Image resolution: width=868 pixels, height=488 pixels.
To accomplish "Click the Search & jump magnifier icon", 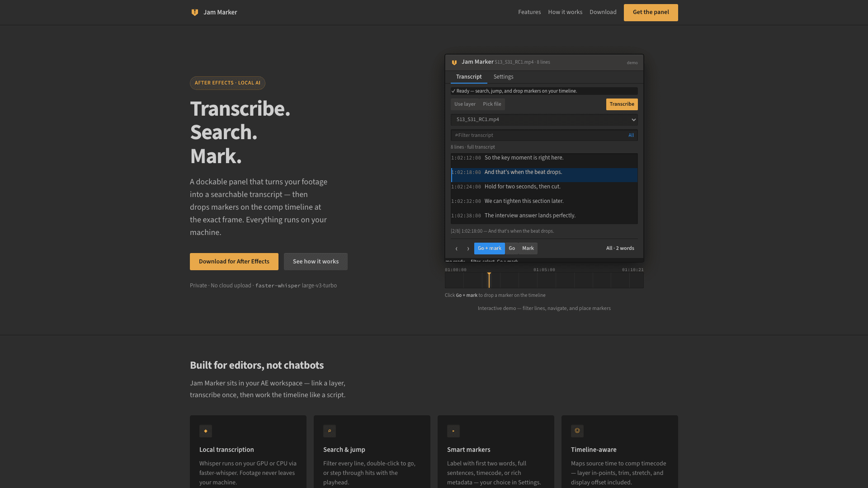I will click(x=330, y=431).
